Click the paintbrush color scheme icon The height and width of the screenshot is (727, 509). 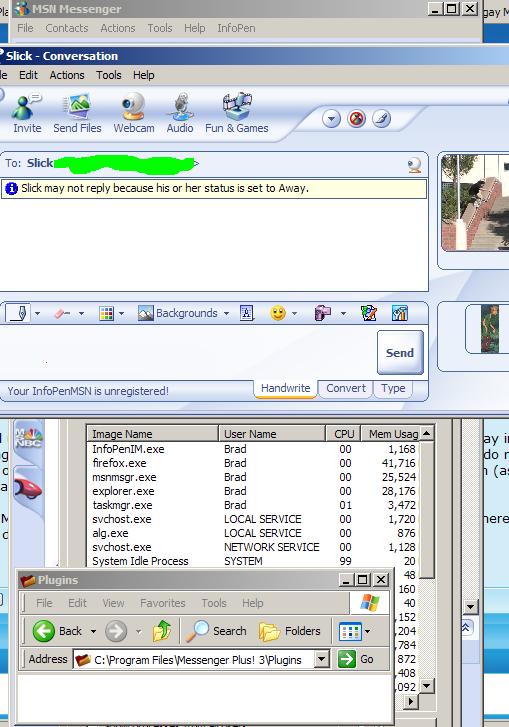[381, 119]
